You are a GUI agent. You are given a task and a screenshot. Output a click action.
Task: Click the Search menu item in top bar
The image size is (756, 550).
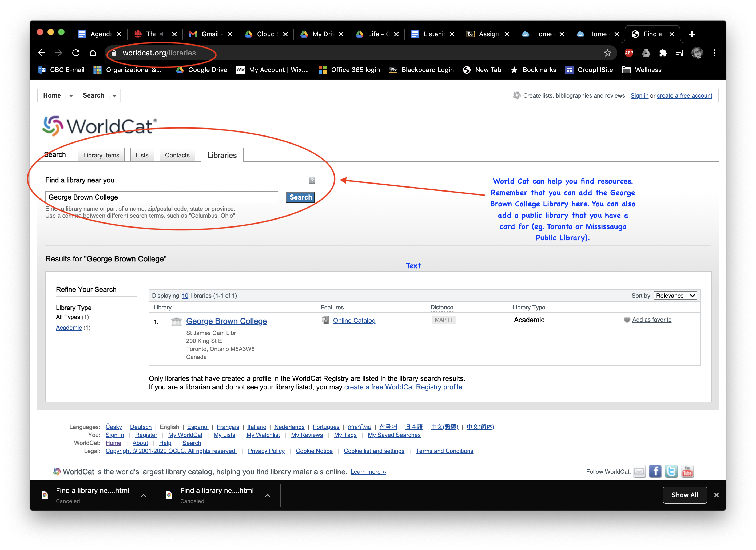[x=93, y=96]
